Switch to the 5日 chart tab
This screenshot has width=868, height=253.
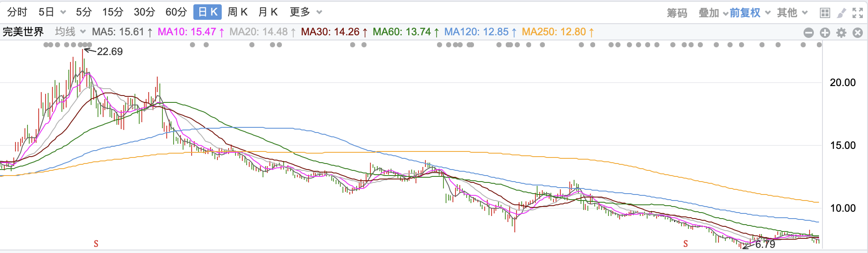tap(46, 12)
